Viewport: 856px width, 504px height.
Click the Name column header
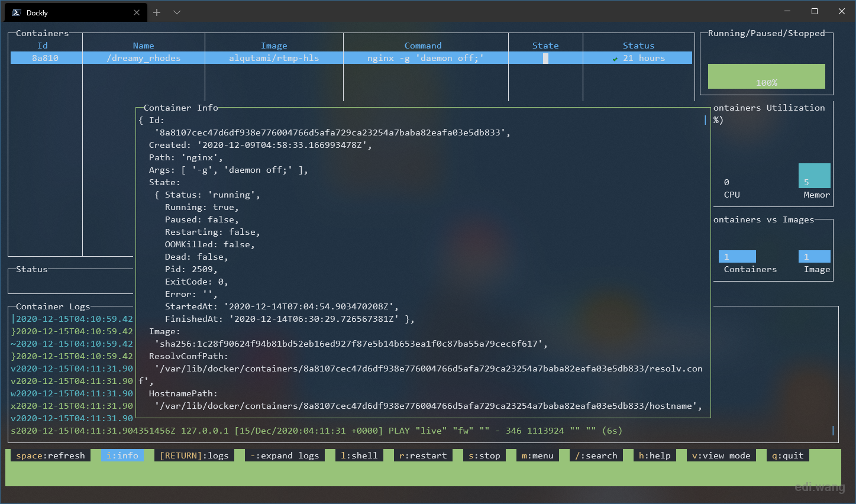[144, 46]
